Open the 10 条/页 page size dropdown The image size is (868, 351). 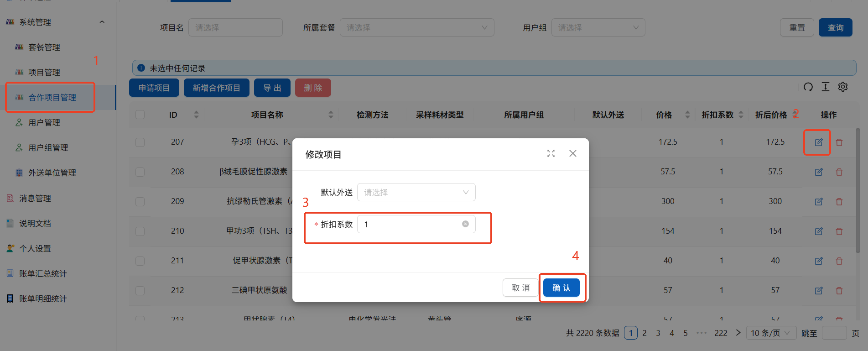(x=770, y=333)
